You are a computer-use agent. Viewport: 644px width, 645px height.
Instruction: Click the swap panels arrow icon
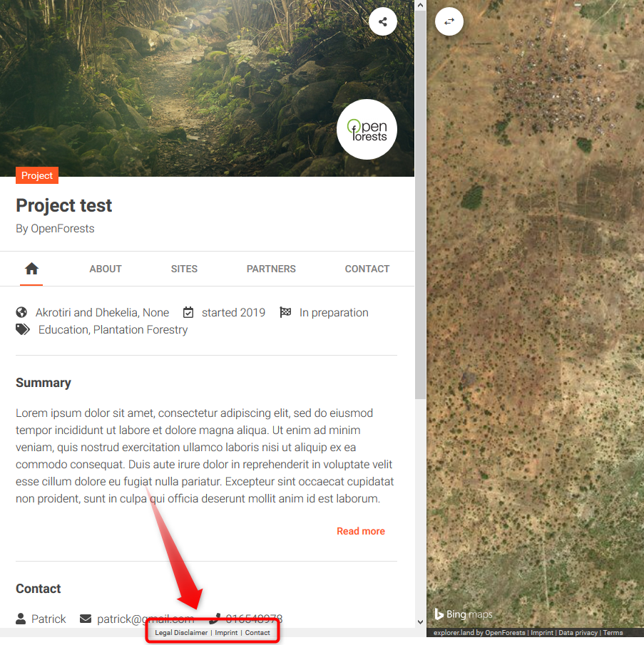click(449, 21)
